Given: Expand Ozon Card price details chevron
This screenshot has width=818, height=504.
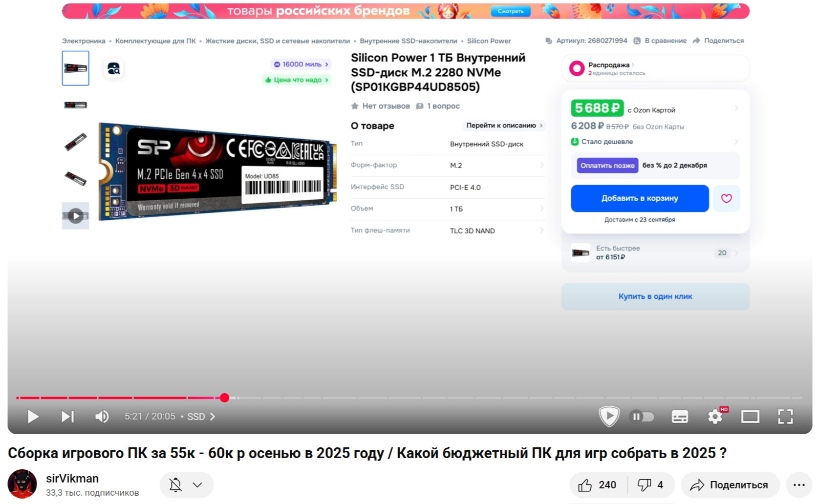Looking at the screenshot, I should [x=736, y=108].
